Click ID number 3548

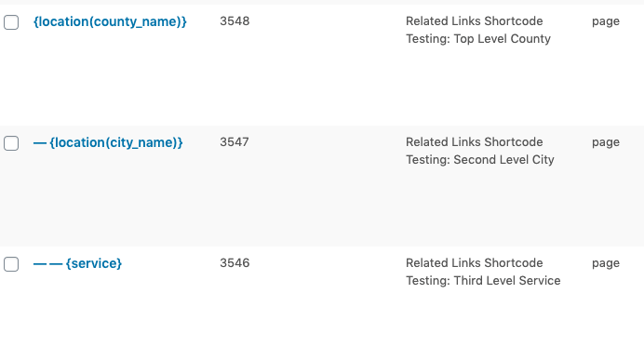[235, 21]
